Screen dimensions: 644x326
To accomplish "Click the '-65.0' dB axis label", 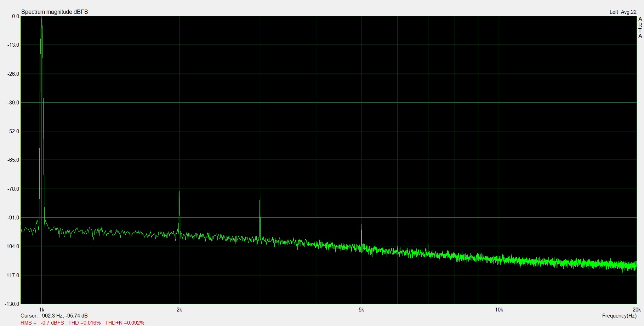I will click(13, 160).
